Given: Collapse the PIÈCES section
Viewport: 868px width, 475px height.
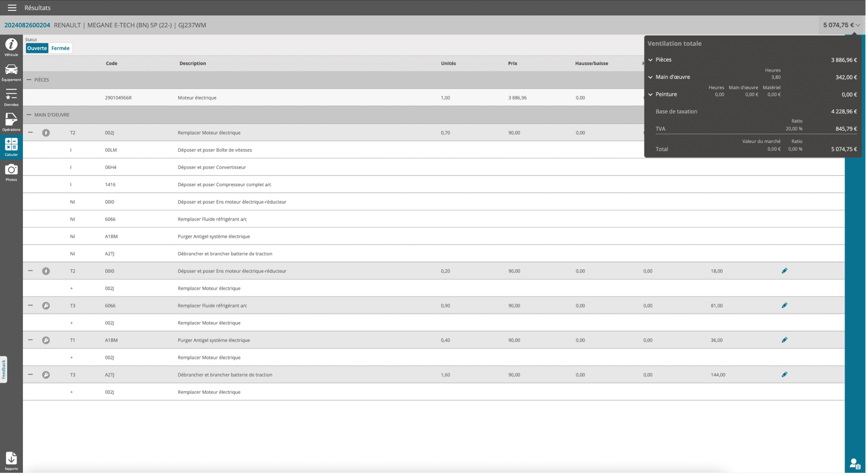Looking at the screenshot, I should pyautogui.click(x=29, y=80).
